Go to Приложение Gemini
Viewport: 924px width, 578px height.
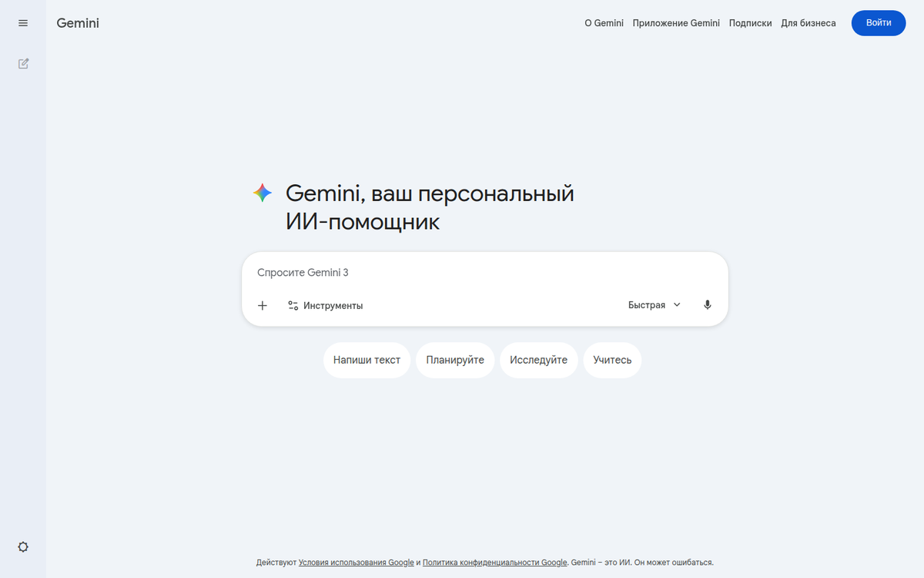676,23
